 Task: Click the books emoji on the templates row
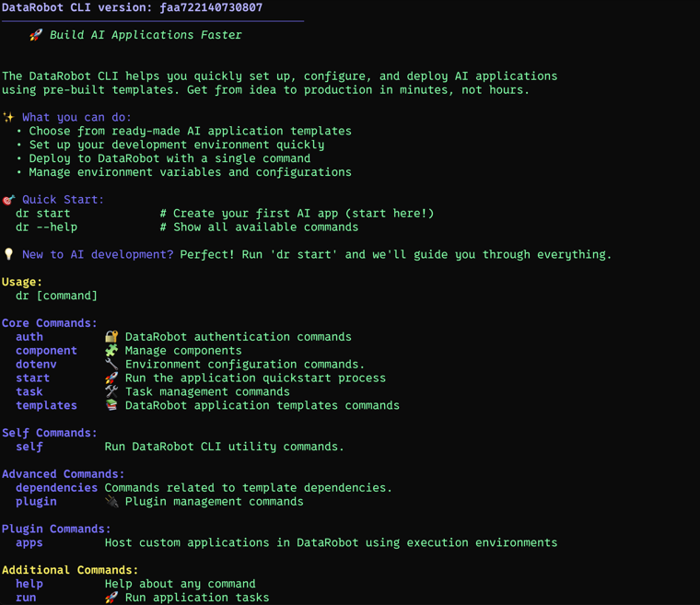click(111, 405)
